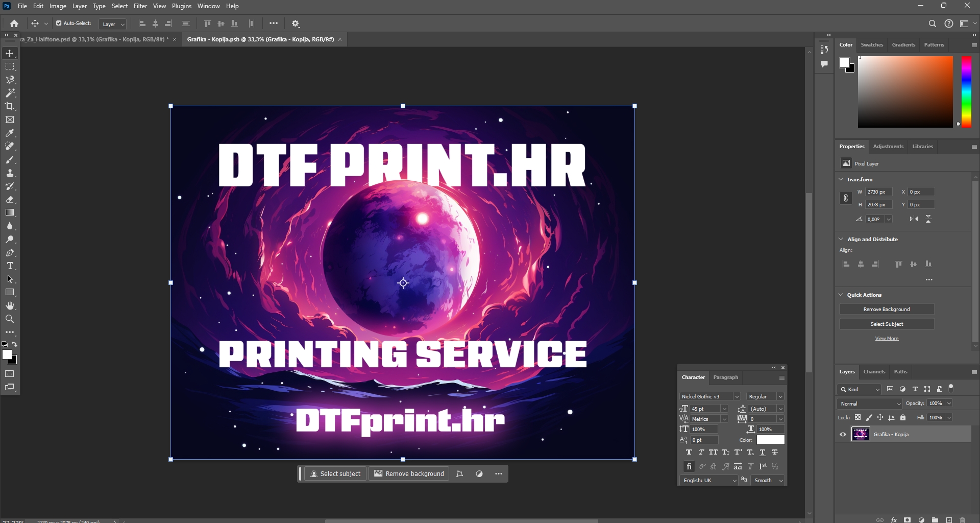Toggle lock all on layer
This screenshot has height=523, width=980.
pos(903,417)
